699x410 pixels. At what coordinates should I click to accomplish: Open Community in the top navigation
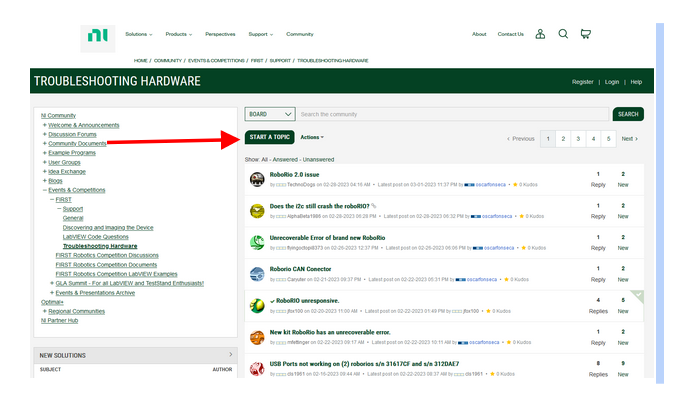pos(300,34)
